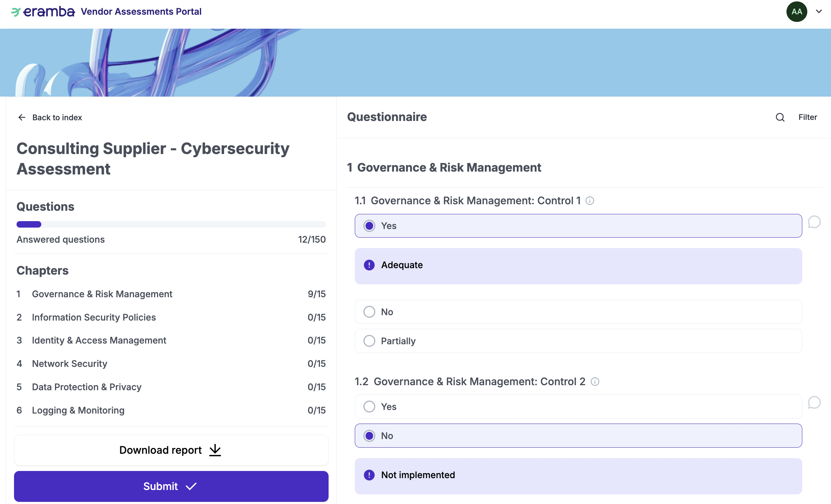Click info icon beside Control 2 title
The width and height of the screenshot is (831, 504).
point(595,382)
